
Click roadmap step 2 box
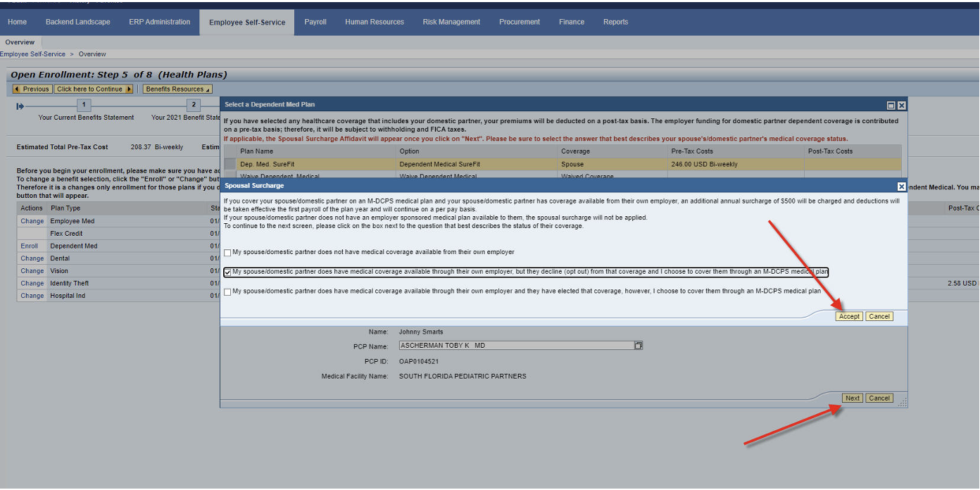click(x=194, y=106)
